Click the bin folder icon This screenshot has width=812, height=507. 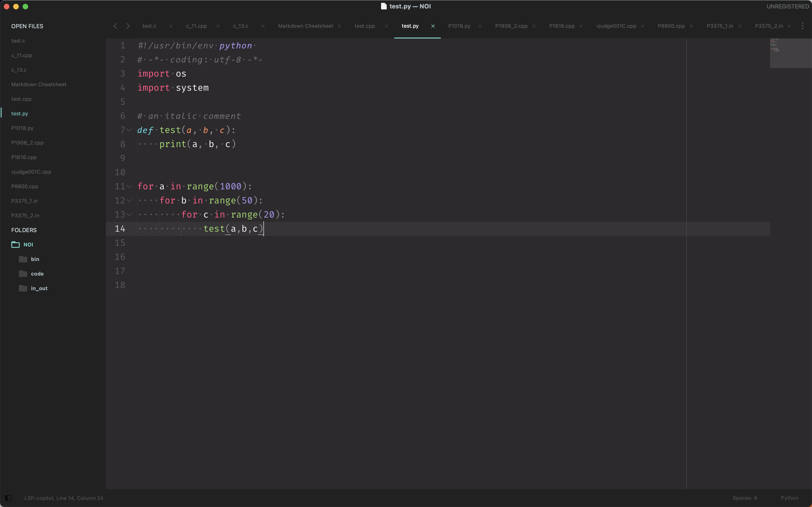[x=23, y=259]
